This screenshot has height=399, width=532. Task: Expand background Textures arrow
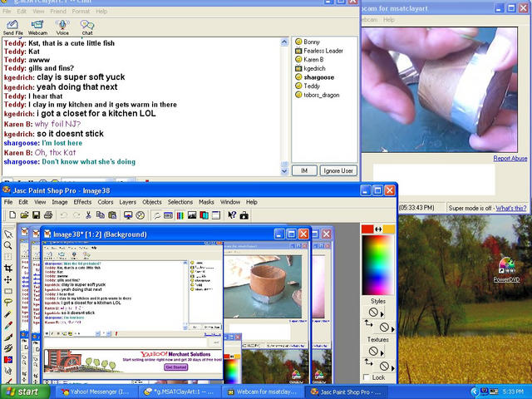393,368
